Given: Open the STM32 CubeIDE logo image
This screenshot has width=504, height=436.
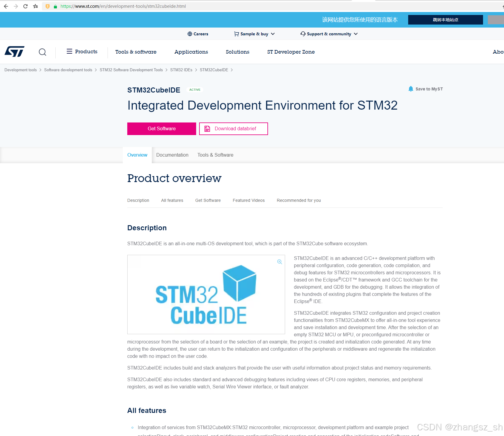Looking at the screenshot, I should [x=206, y=294].
